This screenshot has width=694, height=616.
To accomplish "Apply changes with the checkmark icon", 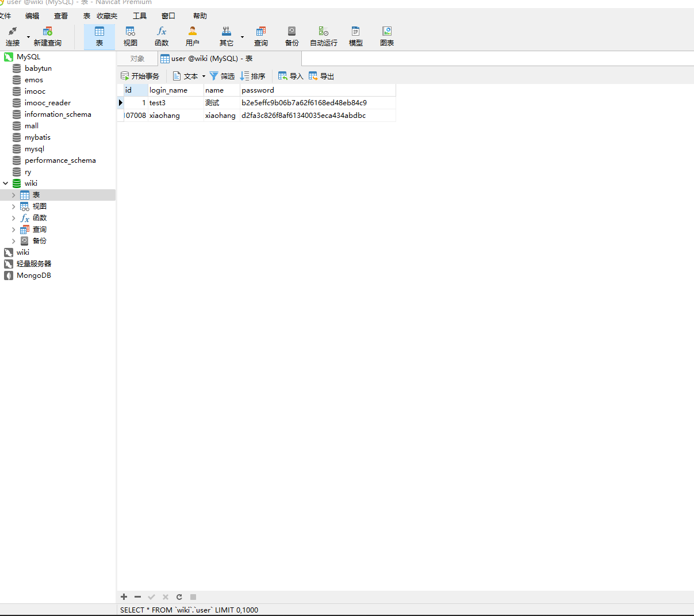I will click(151, 597).
